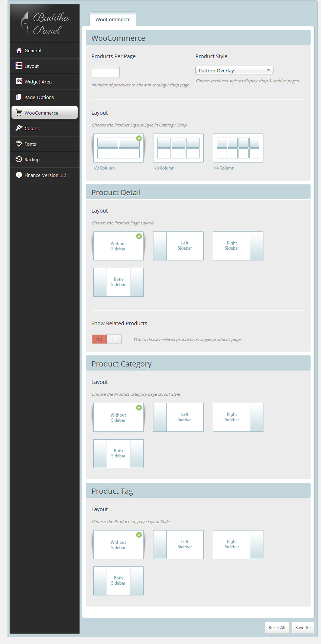Click the Finance Version info icon

[x=19, y=175]
